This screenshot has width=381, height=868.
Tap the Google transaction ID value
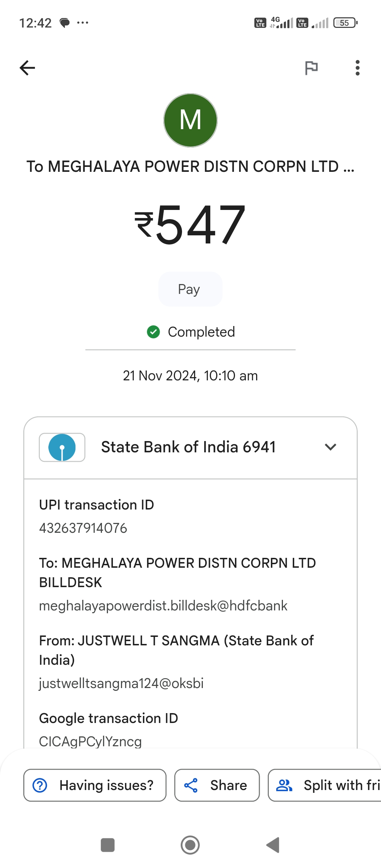pyautogui.click(x=90, y=741)
